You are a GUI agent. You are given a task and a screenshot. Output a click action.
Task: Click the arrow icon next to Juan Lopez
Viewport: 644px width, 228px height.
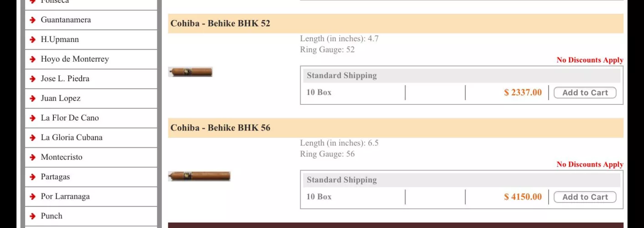32,98
